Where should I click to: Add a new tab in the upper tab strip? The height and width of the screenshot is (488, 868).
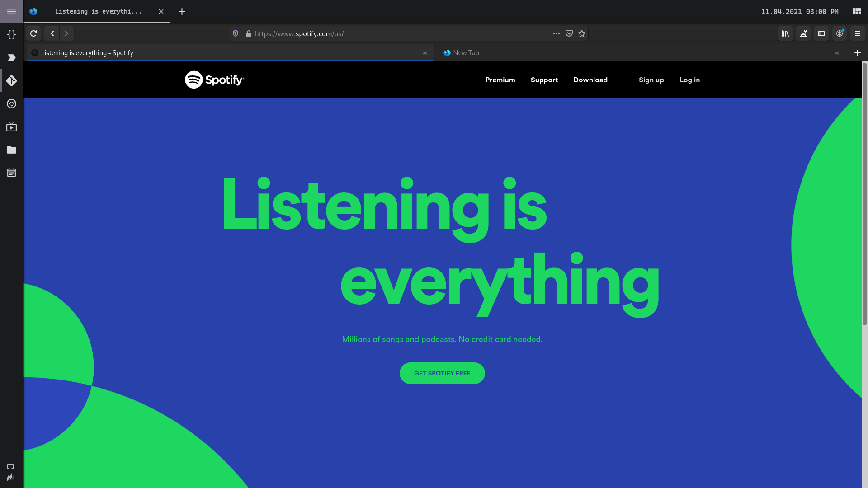click(x=182, y=12)
